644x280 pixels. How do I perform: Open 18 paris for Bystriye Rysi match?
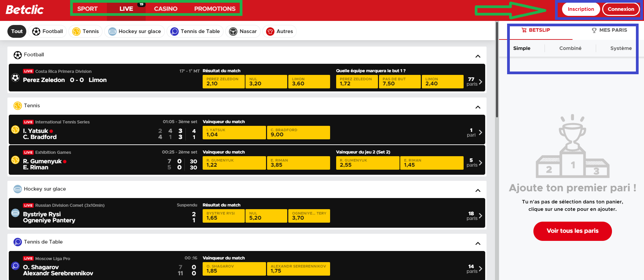(x=474, y=216)
